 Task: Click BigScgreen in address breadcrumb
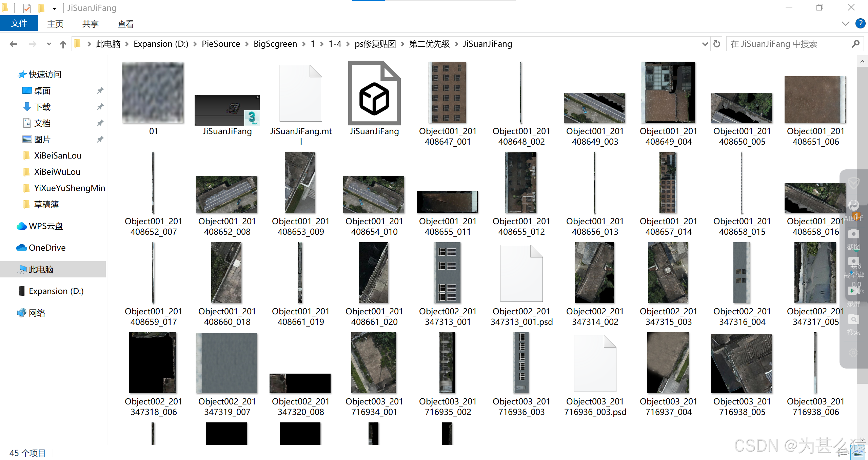(275, 44)
